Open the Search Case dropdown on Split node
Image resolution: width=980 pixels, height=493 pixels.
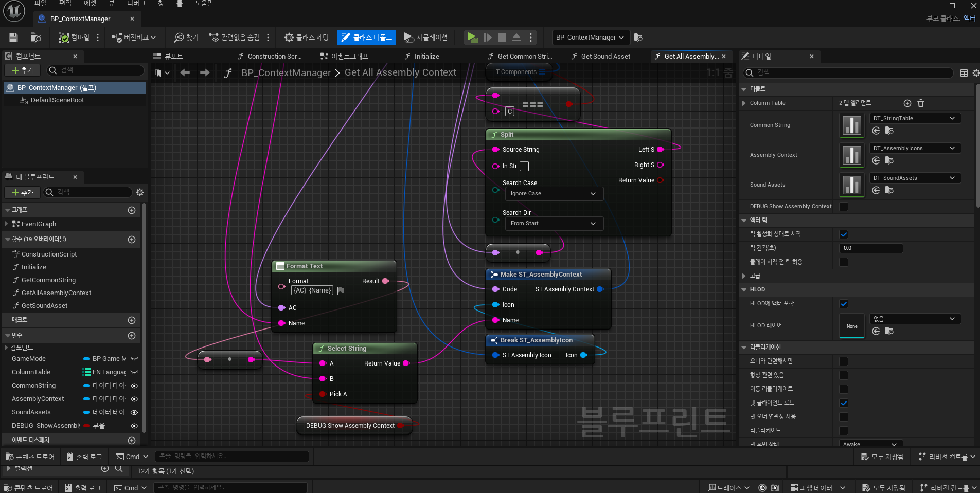coord(554,194)
